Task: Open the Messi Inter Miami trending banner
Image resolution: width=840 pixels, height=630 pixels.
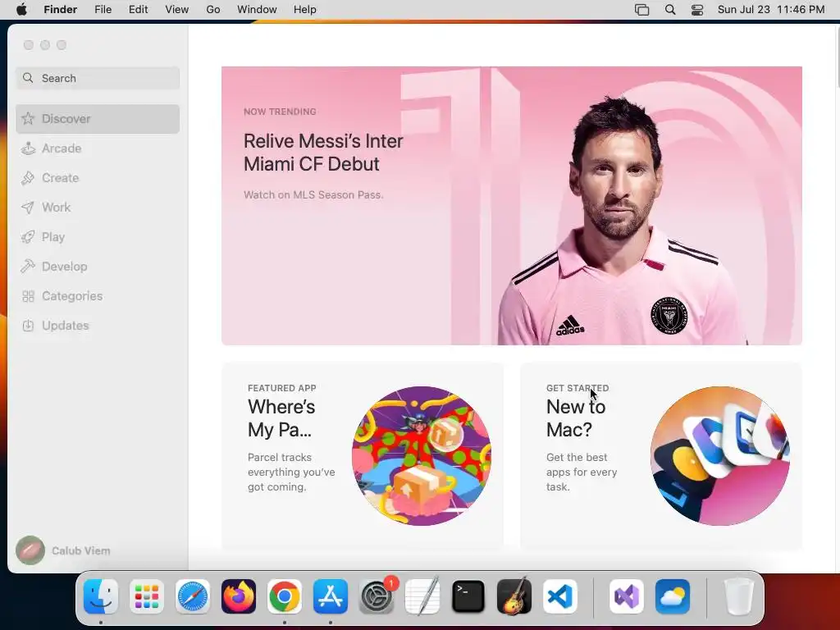Action: [512, 206]
